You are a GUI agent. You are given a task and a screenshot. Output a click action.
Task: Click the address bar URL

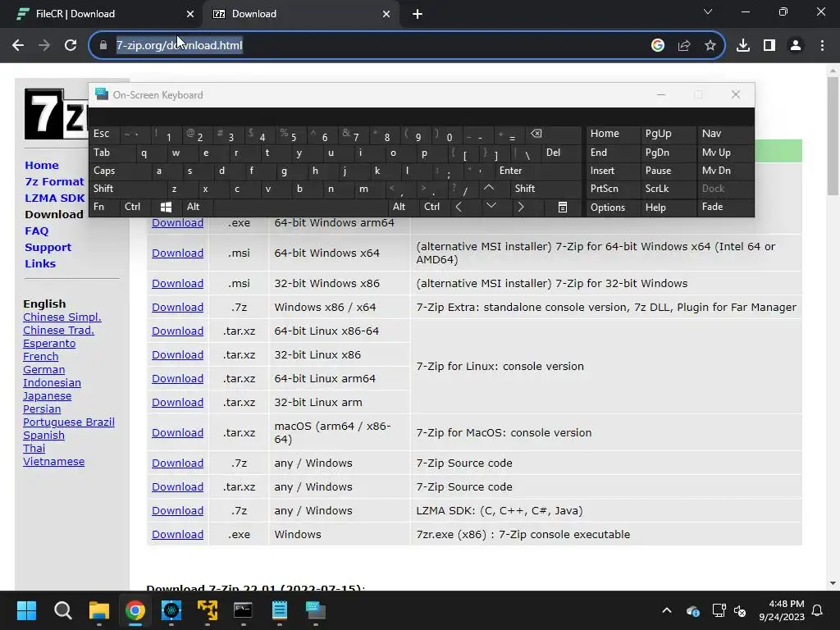[180, 46]
